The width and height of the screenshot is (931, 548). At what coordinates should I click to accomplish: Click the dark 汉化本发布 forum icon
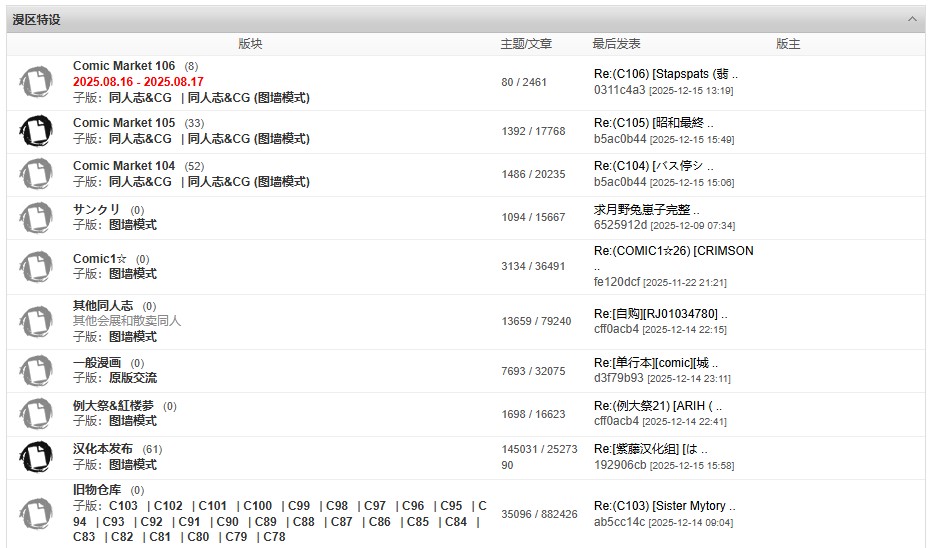click(36, 457)
